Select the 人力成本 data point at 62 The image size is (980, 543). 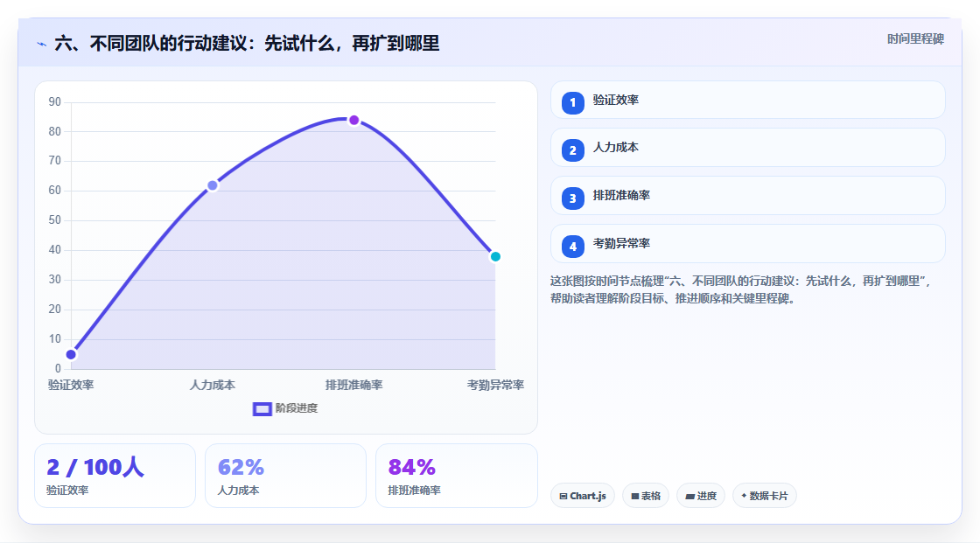(x=213, y=185)
